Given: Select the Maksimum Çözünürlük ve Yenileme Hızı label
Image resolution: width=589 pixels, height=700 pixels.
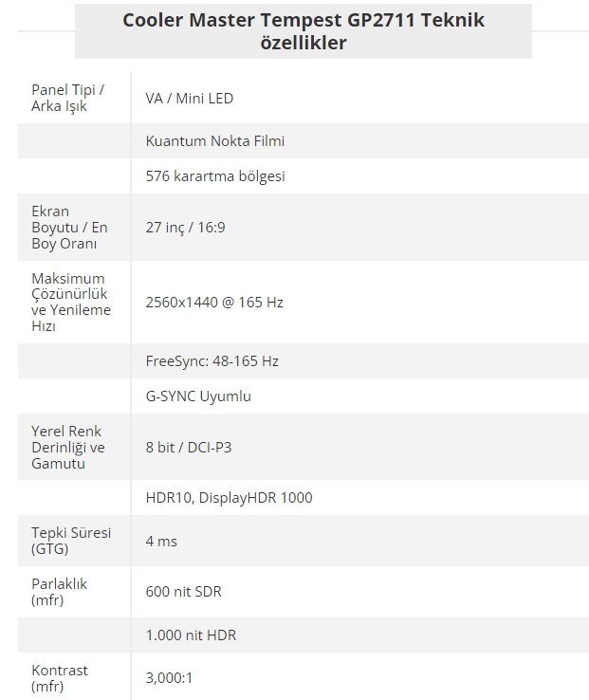Looking at the screenshot, I should click(x=71, y=303).
